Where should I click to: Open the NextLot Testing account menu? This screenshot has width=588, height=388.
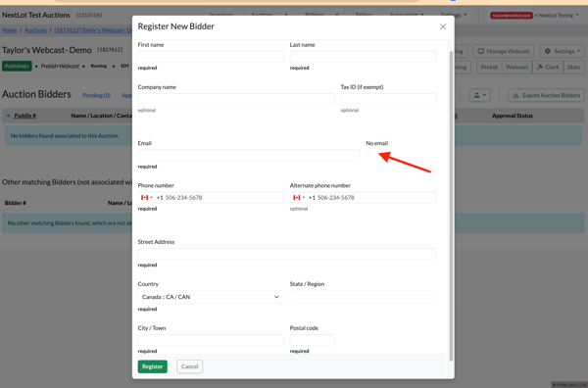(559, 15)
